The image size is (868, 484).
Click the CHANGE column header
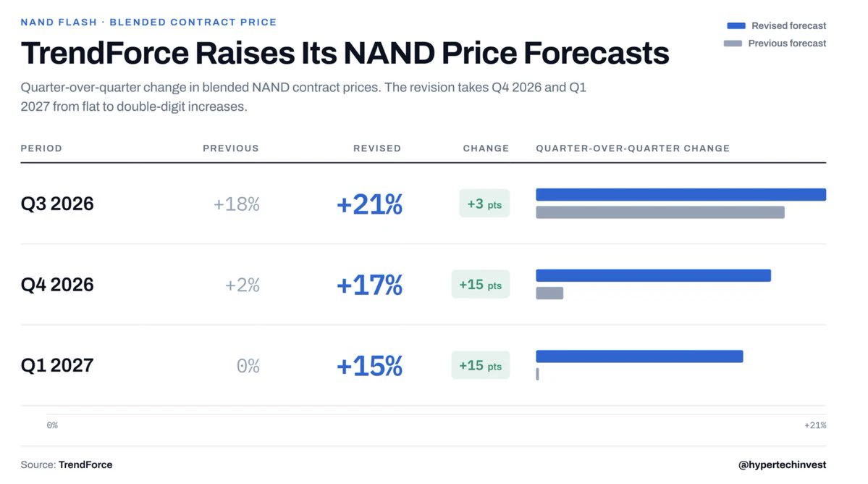486,149
